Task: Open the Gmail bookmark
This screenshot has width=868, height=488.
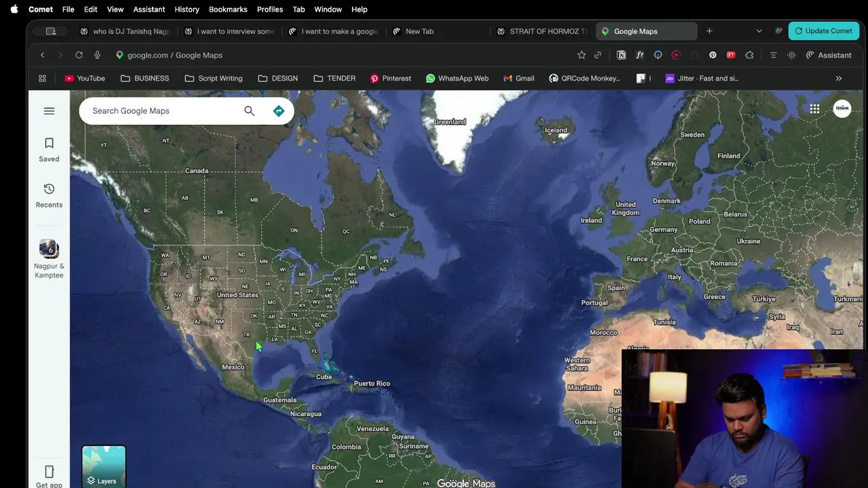Action: pos(519,78)
